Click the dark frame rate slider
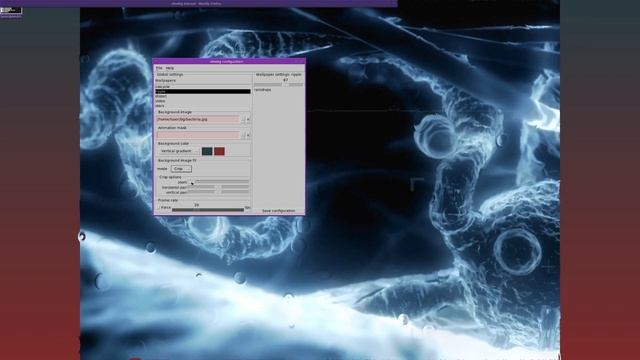This screenshot has width=640, height=360. coord(208,210)
